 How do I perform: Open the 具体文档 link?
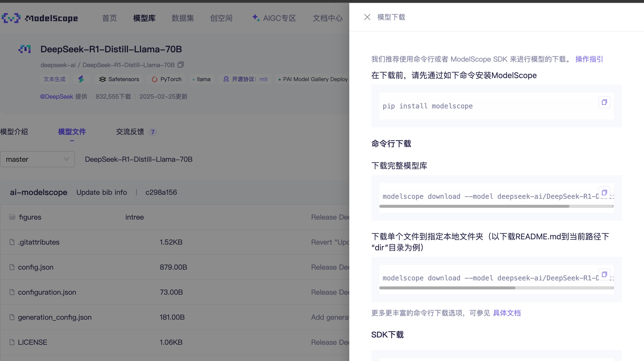coord(507,313)
